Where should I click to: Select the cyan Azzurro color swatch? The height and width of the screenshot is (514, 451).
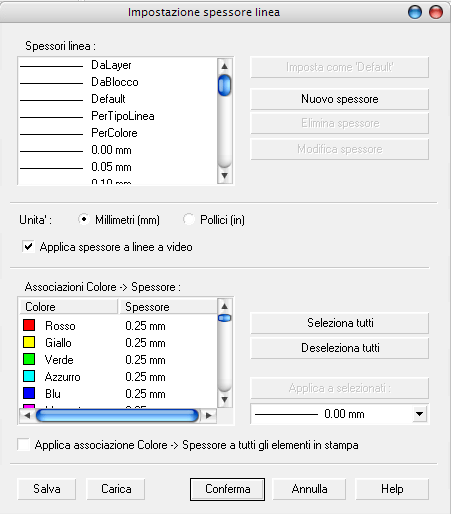29,376
